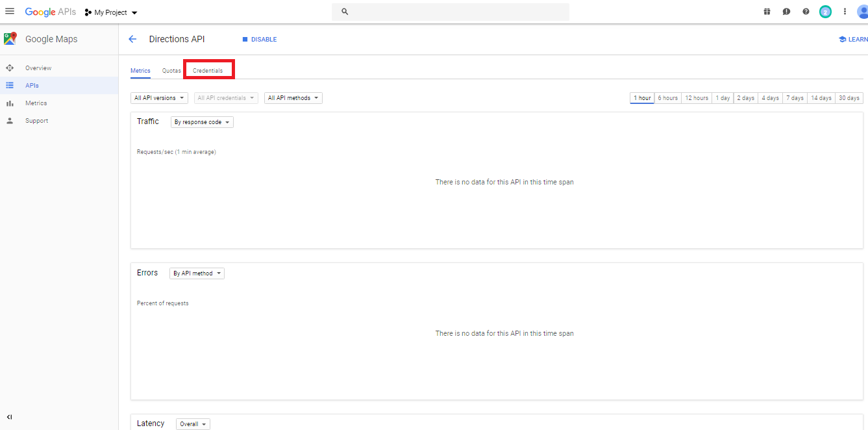
Task: Open the gift free trial icon
Action: point(767,12)
